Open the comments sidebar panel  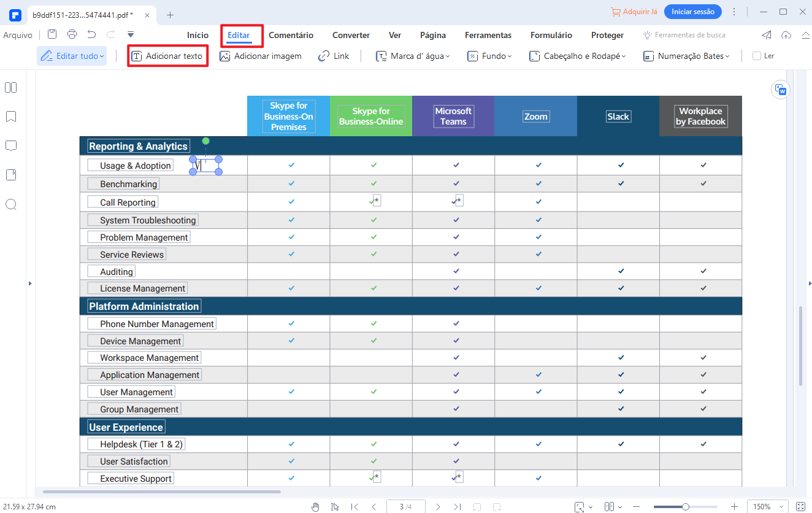(x=10, y=145)
